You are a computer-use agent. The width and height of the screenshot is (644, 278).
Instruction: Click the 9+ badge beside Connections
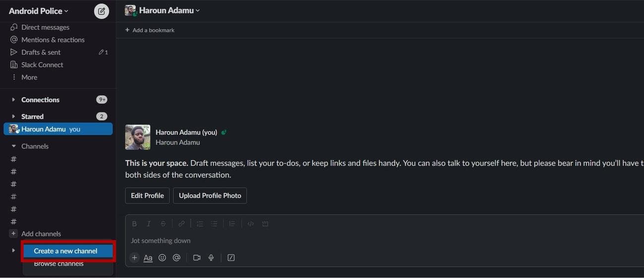click(x=102, y=100)
